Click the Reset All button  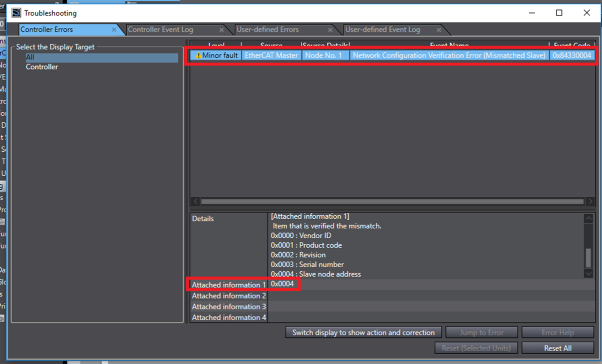coord(557,348)
